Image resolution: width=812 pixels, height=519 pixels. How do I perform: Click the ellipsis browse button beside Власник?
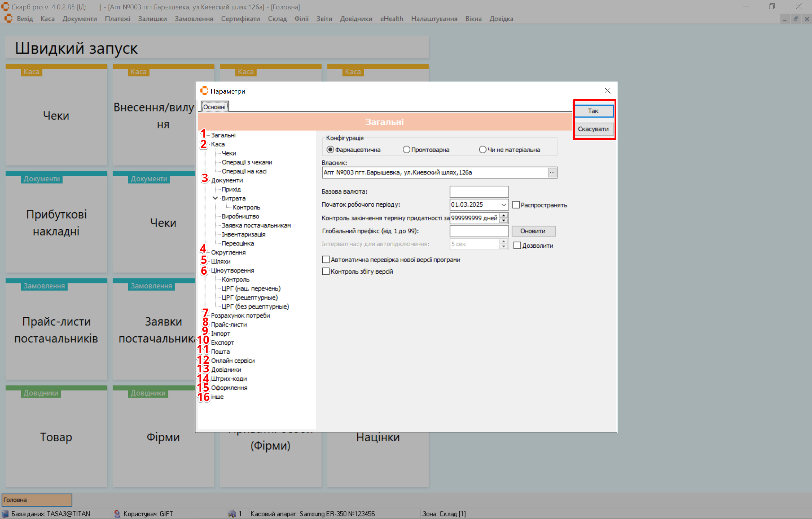coord(552,172)
